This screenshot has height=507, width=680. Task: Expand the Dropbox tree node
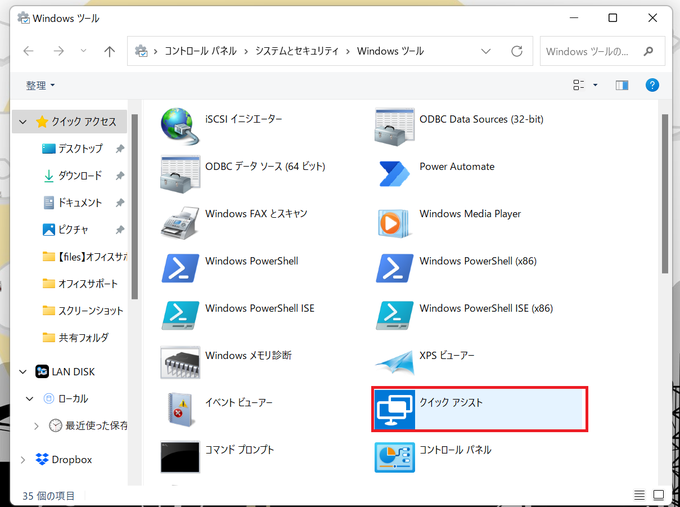(23, 460)
